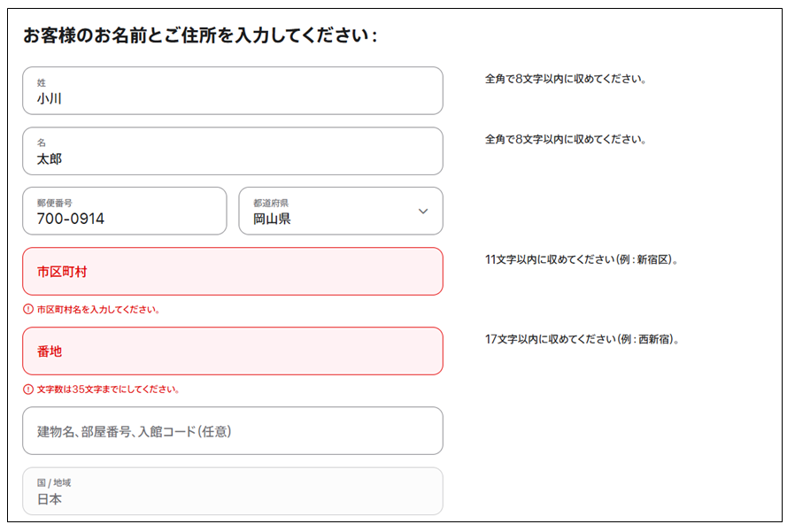Click the heading お客様のお名前とご住所を入力してください
Screen dimensions: 795x532
[x=200, y=35]
